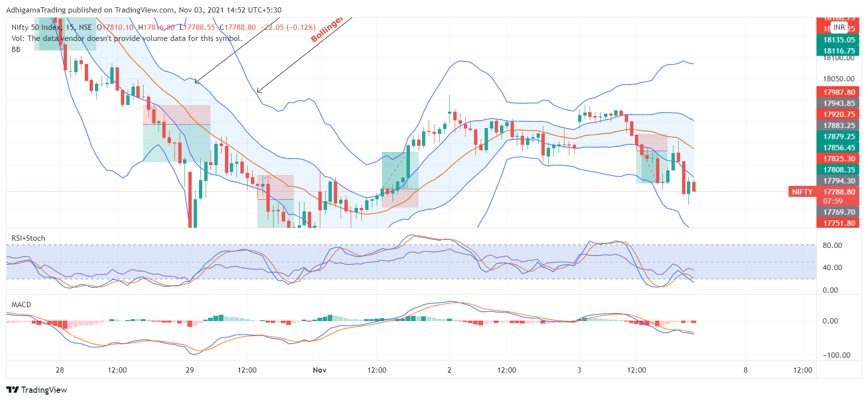Click the 17987.80 red price label
The height and width of the screenshot is (401, 868).
[x=839, y=92]
